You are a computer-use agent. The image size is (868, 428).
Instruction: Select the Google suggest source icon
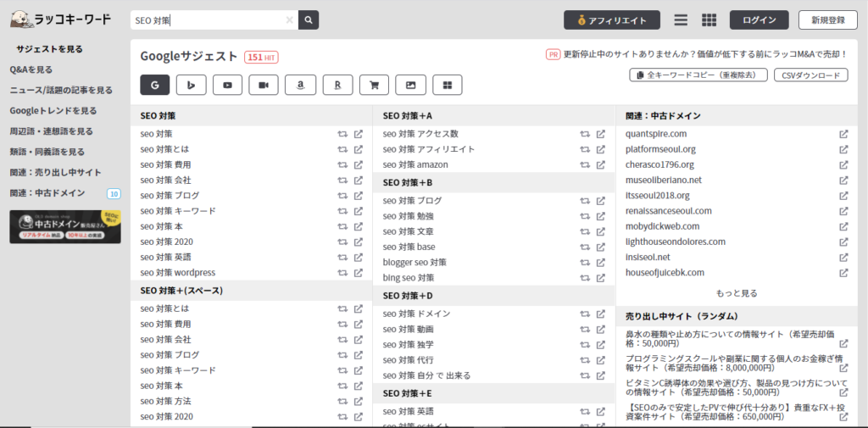point(154,85)
